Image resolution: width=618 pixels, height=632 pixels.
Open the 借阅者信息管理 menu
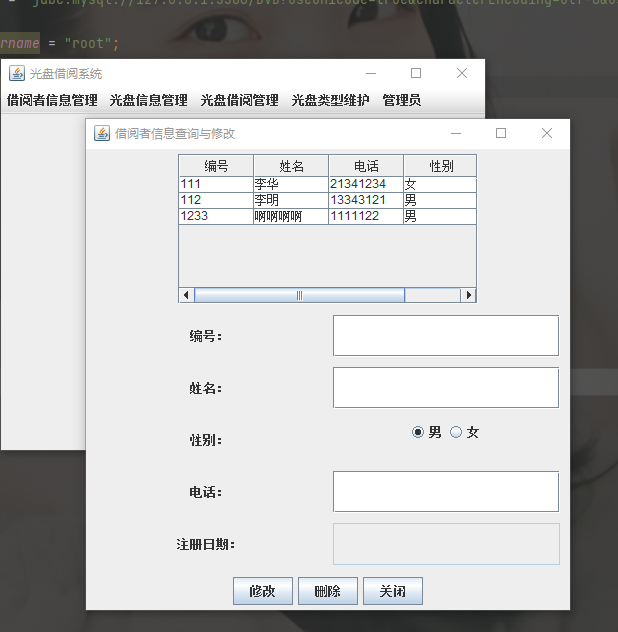[52, 100]
